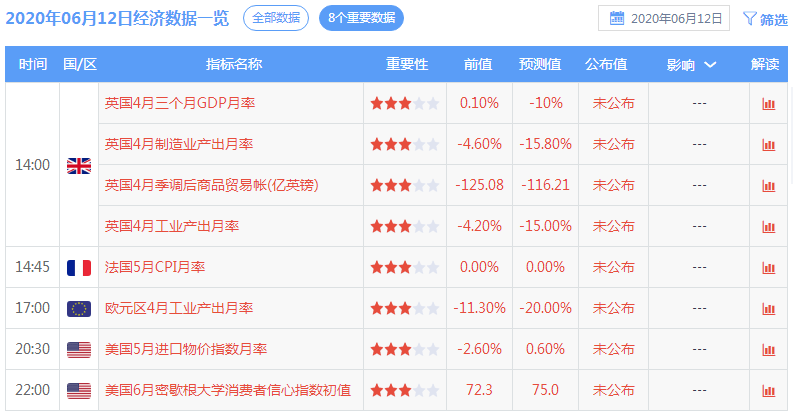Click the 重要性 column header
Viewport: 793px width, 419px height.
pos(407,64)
